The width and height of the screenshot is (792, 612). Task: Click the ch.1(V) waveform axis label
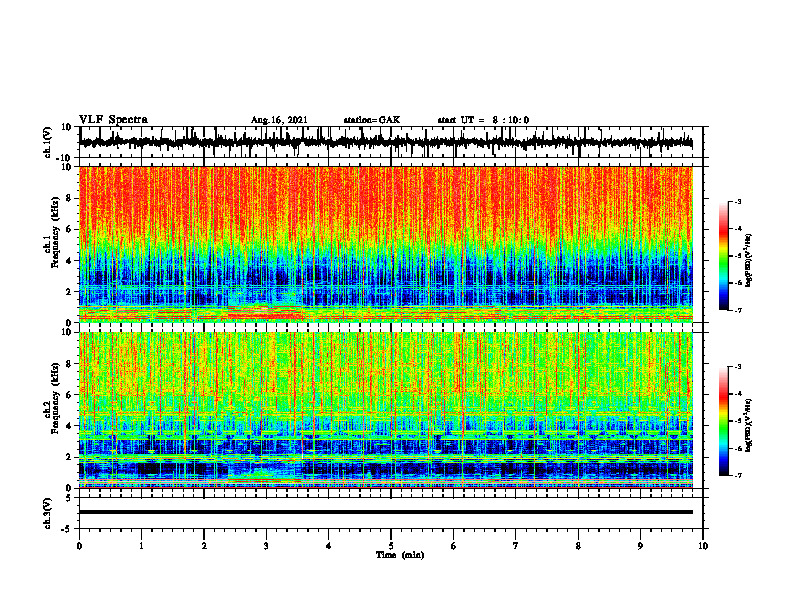(x=48, y=142)
